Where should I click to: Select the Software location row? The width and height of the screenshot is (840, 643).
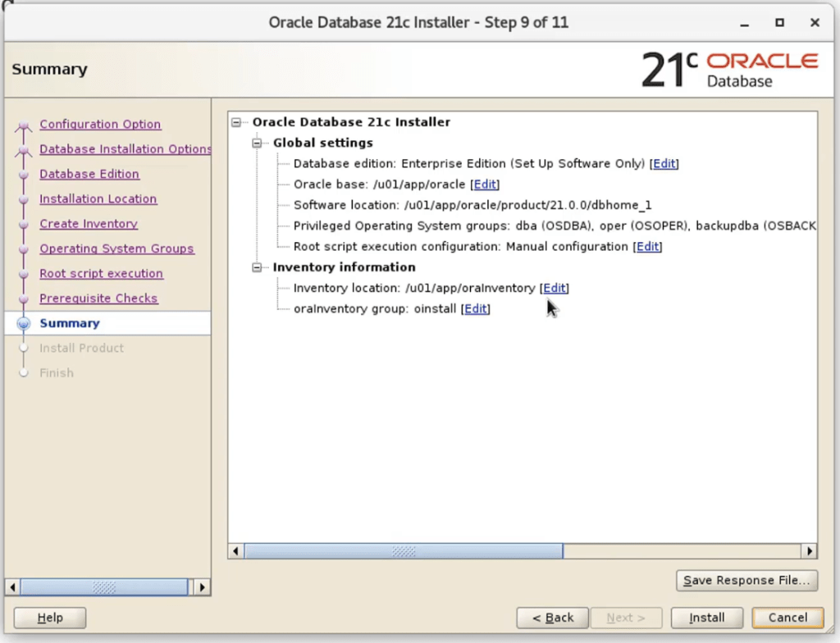click(x=472, y=206)
